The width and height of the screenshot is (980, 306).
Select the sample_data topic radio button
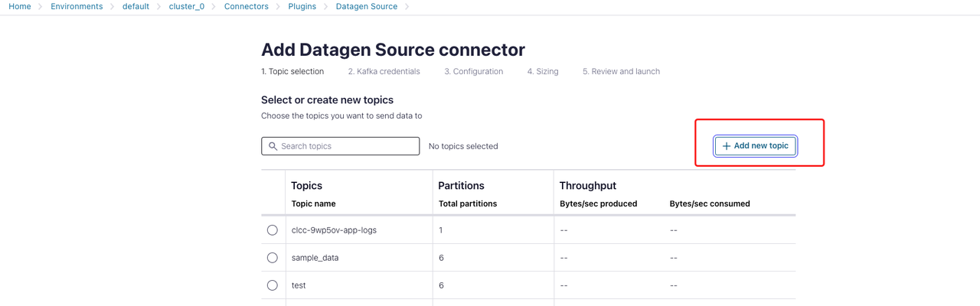[273, 258]
